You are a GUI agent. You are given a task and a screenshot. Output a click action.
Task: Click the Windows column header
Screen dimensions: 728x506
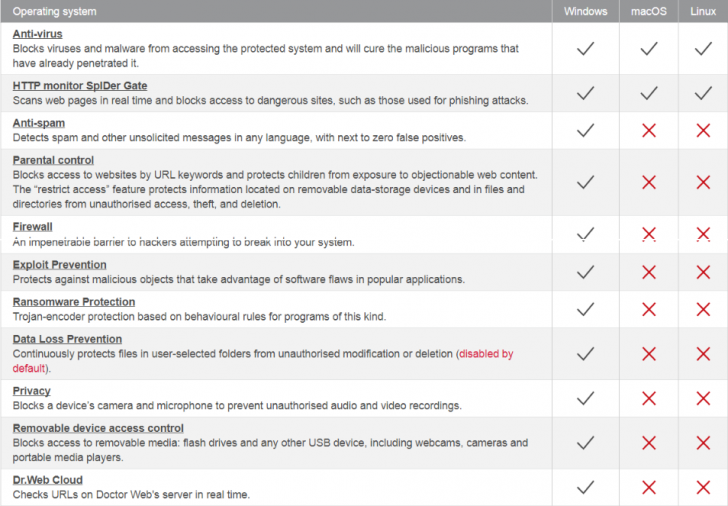[x=586, y=11]
